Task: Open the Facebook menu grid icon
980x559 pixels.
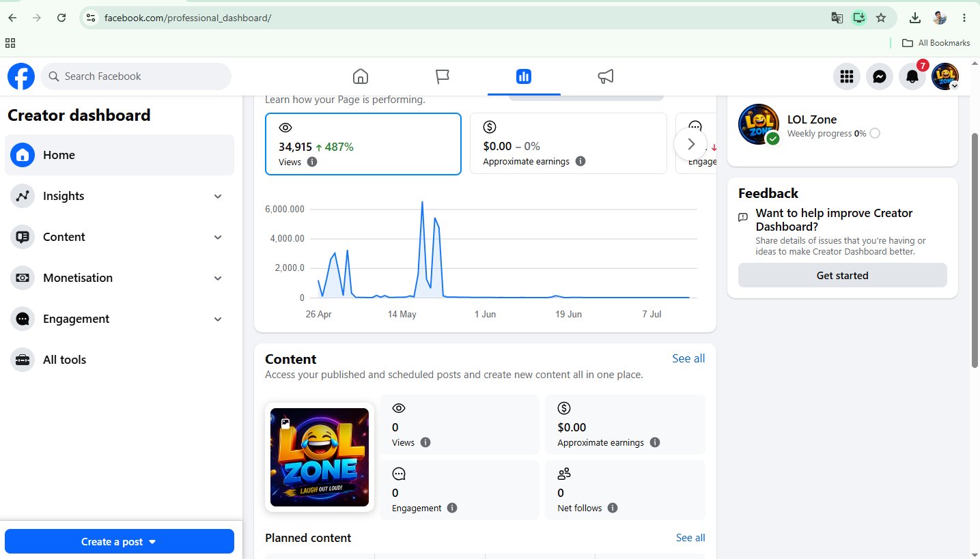Action: [x=847, y=76]
